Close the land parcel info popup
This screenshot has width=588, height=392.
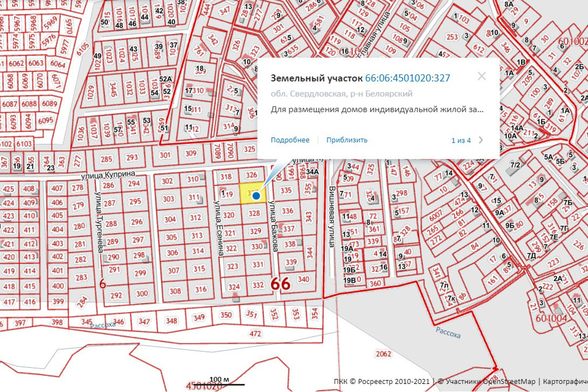tap(481, 76)
